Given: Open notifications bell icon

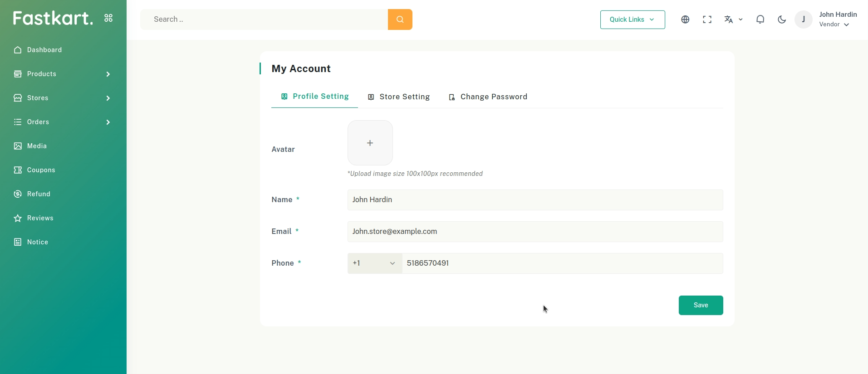Looking at the screenshot, I should (x=760, y=19).
